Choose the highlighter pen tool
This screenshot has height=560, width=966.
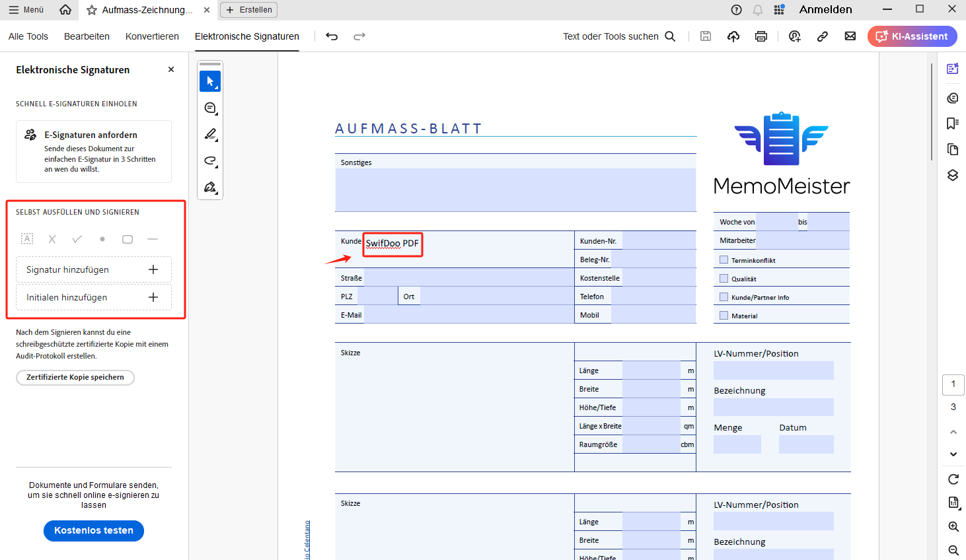pyautogui.click(x=210, y=134)
